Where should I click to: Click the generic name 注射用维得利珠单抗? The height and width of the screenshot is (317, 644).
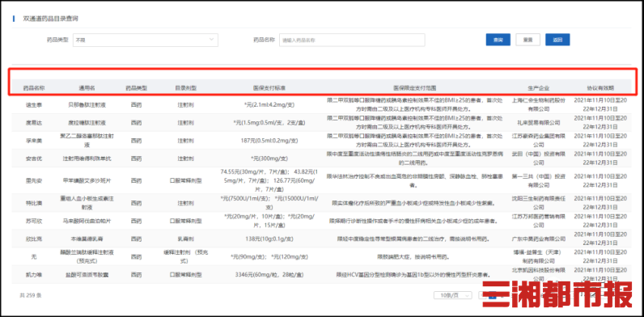(87, 158)
